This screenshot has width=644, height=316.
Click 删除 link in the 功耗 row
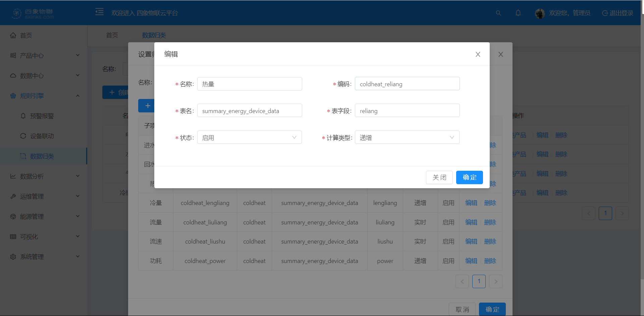point(490,261)
